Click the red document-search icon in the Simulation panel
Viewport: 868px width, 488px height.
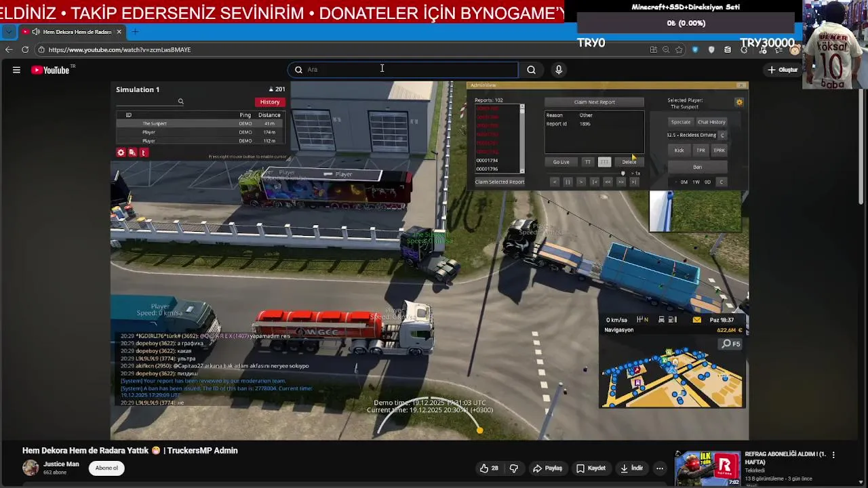pyautogui.click(x=132, y=152)
